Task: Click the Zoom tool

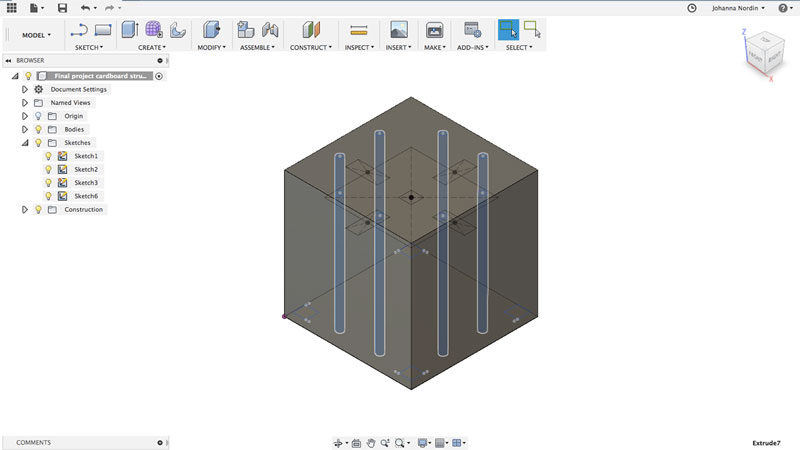Action: point(385,443)
